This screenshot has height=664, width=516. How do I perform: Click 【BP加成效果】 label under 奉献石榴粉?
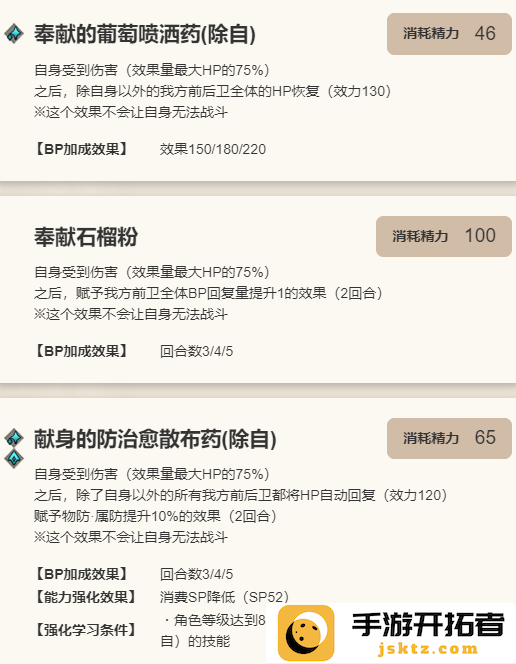point(81,351)
